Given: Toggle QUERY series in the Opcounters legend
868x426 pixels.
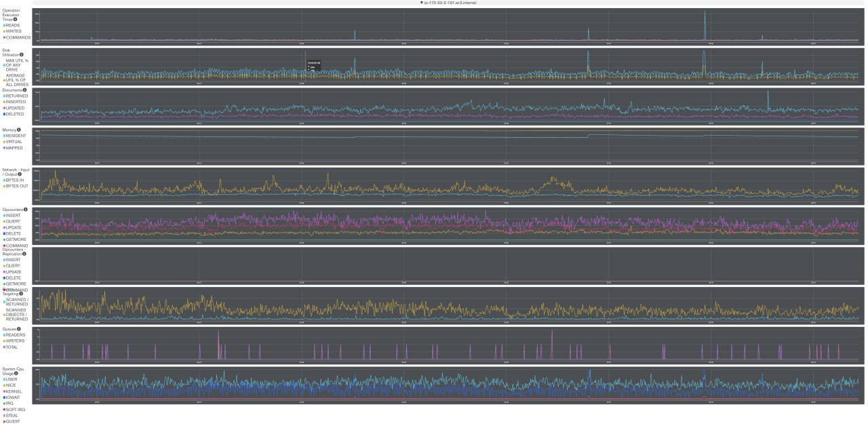Looking at the screenshot, I should pos(12,221).
